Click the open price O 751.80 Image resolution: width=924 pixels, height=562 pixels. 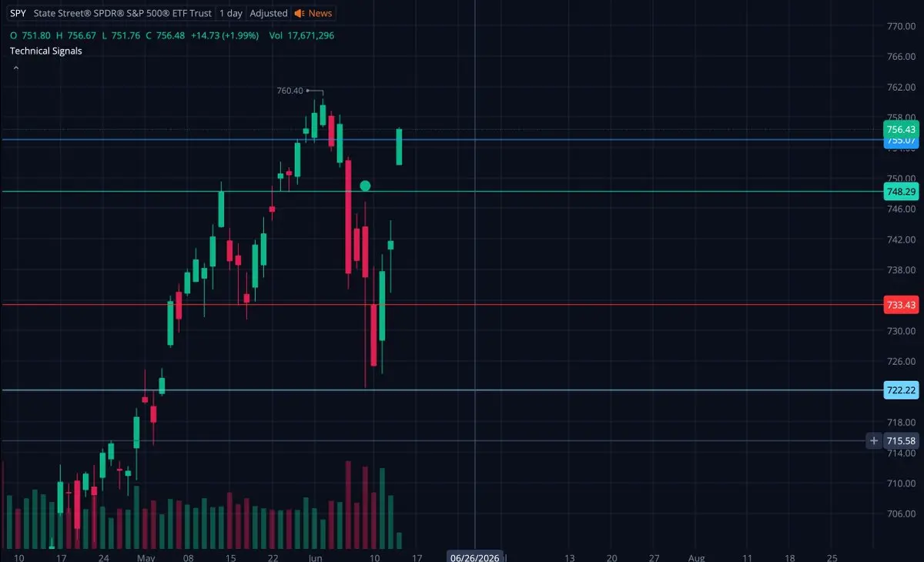[30, 35]
